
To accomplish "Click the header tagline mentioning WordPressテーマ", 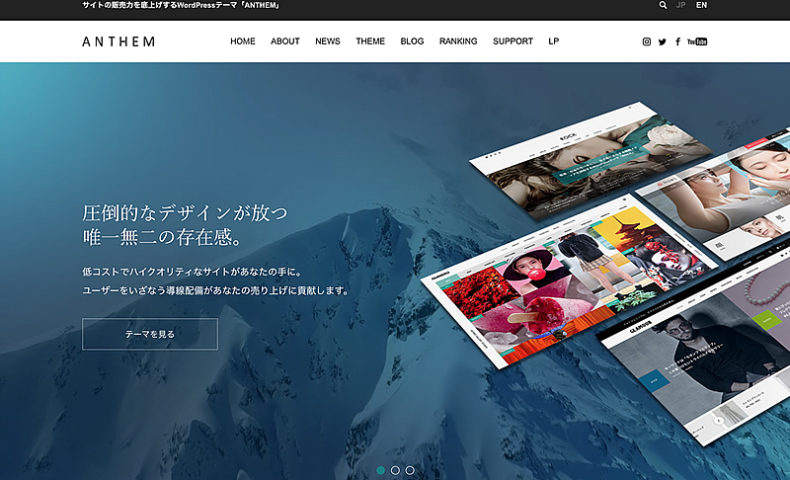I will click(181, 6).
